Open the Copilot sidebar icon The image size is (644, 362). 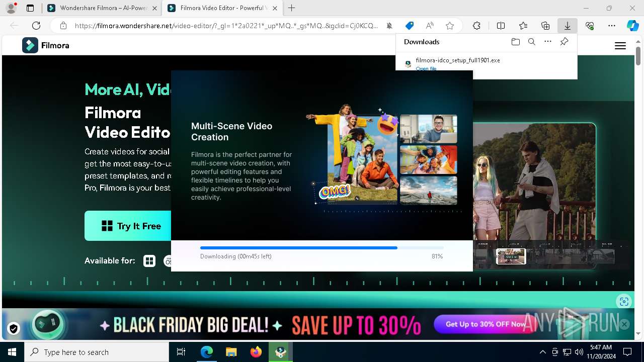(632, 26)
